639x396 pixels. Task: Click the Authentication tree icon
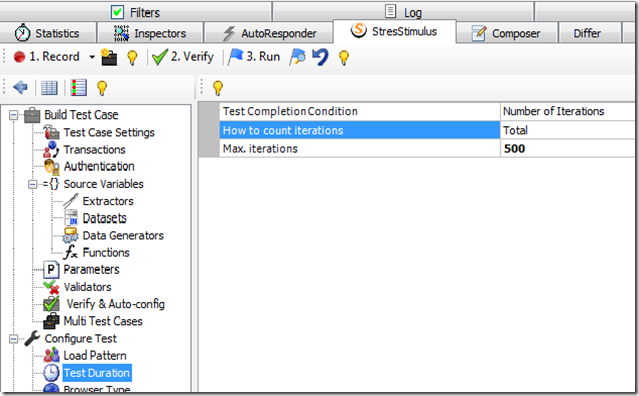[52, 167]
